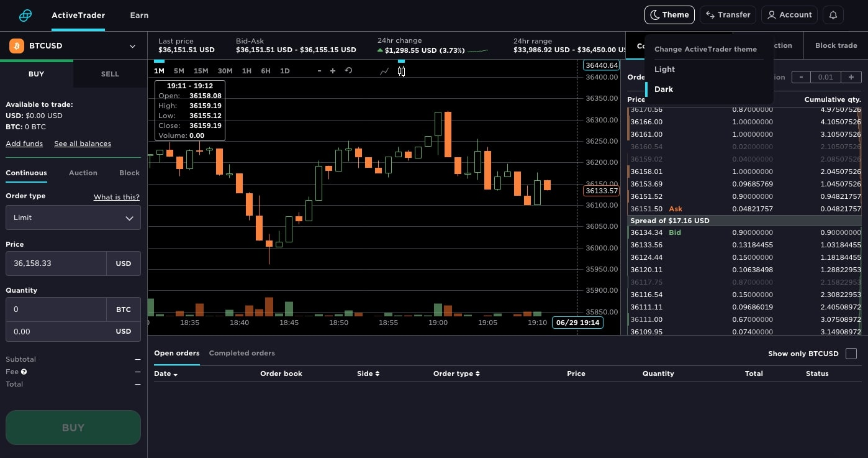Increase order book aggregation with plus

[x=851, y=77]
